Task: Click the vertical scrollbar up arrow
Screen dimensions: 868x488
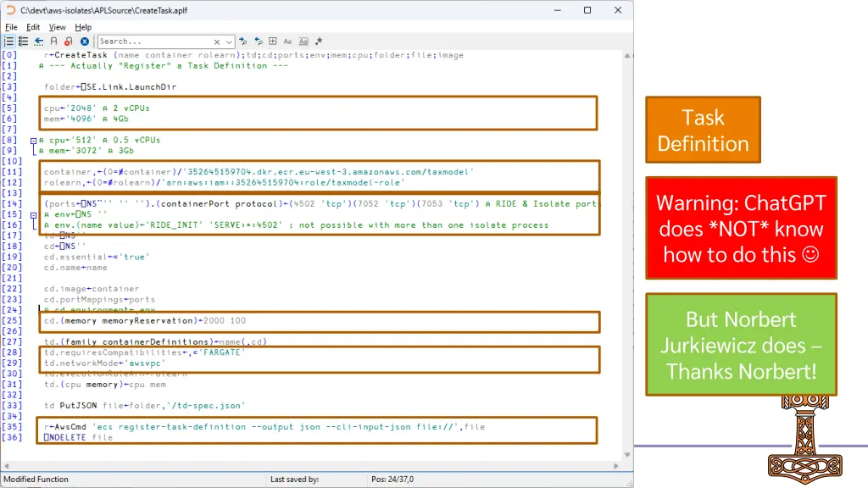Action: tap(627, 56)
